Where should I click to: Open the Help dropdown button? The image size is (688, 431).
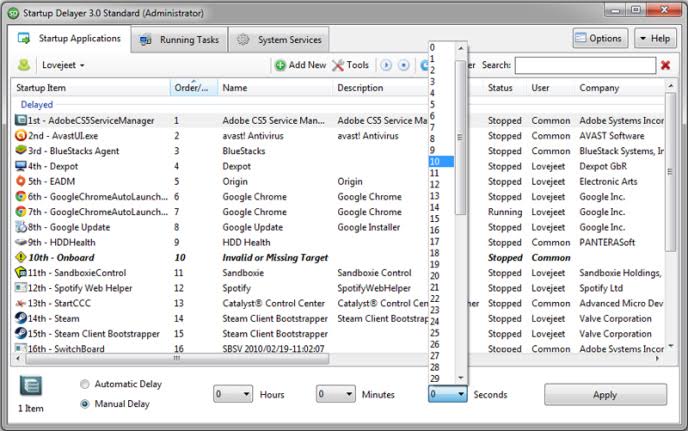[655, 39]
